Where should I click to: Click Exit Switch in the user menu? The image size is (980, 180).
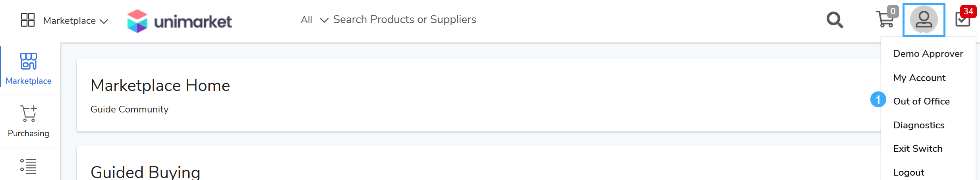tap(918, 149)
